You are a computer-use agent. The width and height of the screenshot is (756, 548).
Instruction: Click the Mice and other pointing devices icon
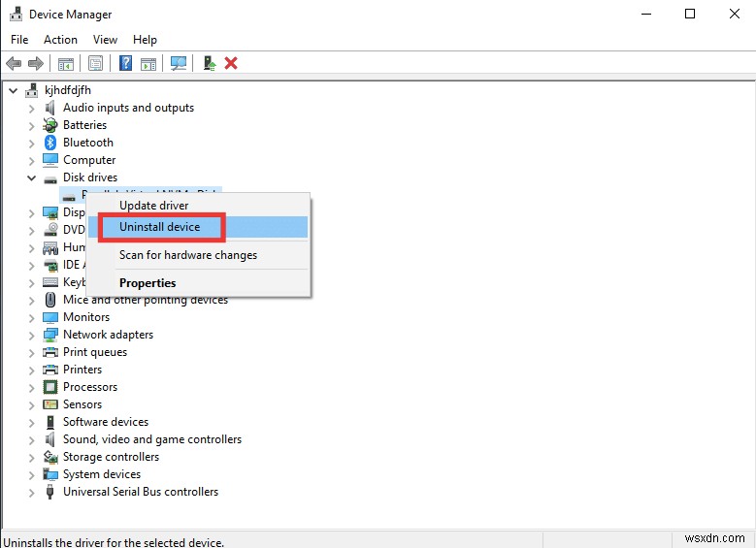(50, 300)
